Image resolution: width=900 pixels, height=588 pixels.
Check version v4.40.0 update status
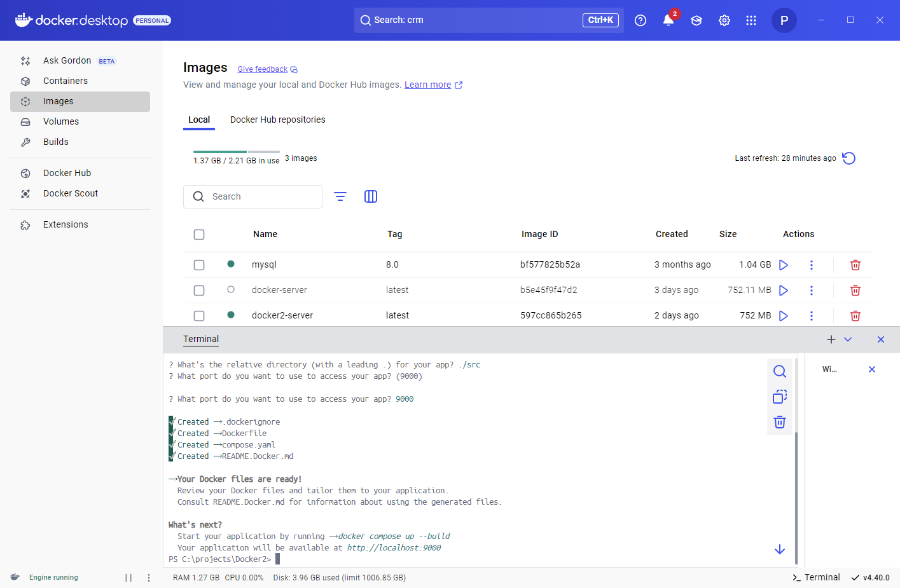(871, 578)
